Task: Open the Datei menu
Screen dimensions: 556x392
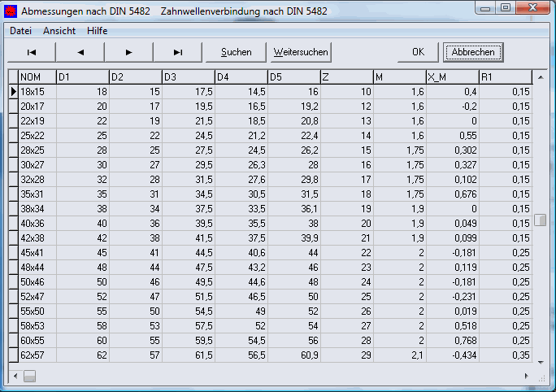Action: click(21, 30)
